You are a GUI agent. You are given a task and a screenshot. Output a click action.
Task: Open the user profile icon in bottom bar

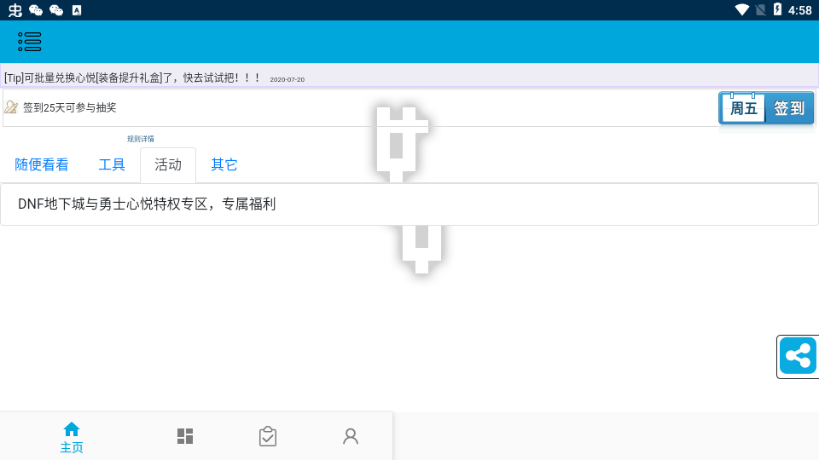point(350,436)
